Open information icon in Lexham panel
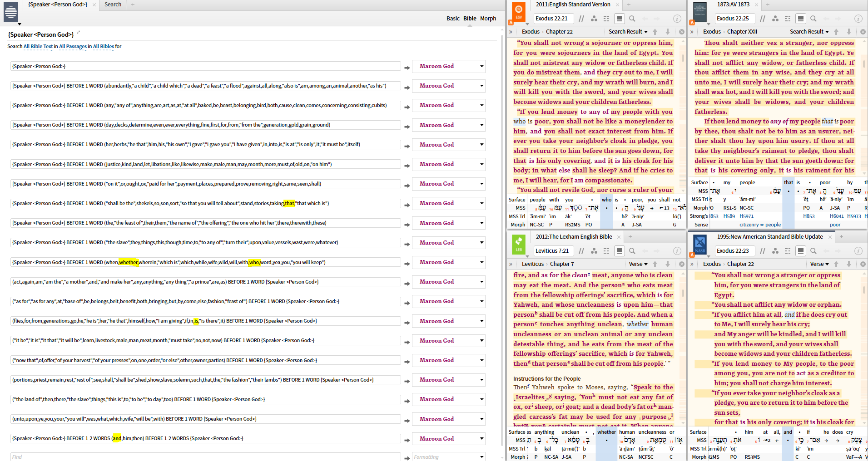868x461 pixels. point(677,251)
